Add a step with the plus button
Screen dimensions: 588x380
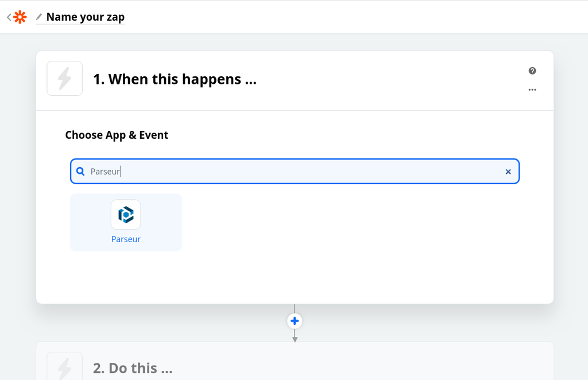[x=295, y=321]
